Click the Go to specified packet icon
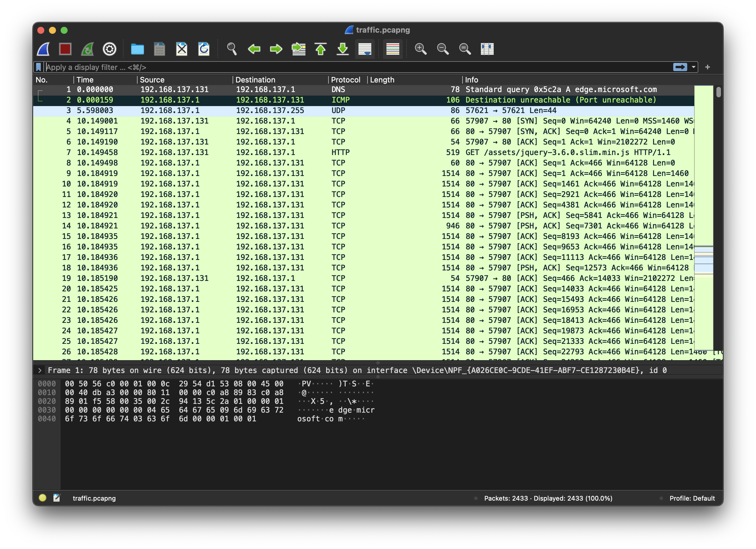The width and height of the screenshot is (756, 549). pos(298,49)
